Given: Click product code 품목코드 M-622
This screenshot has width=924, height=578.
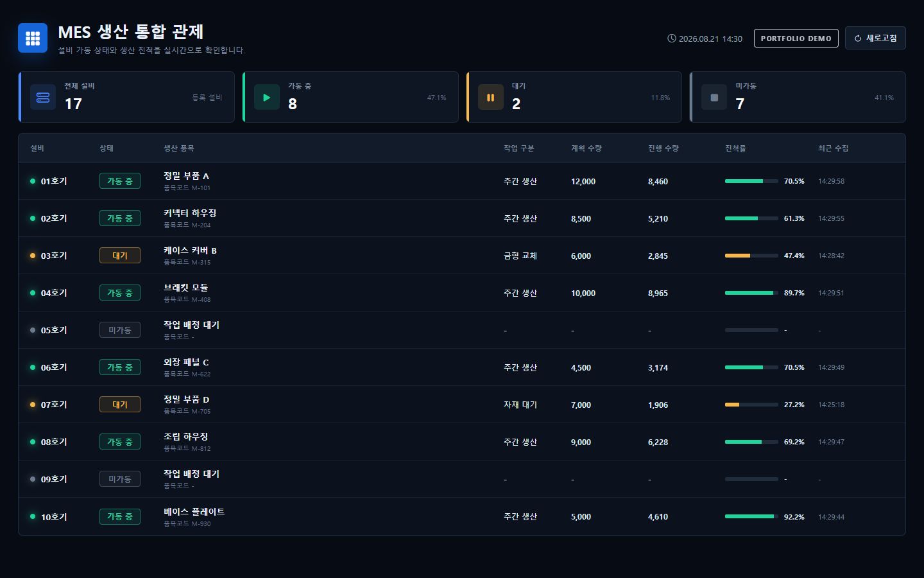Looking at the screenshot, I should (187, 374).
